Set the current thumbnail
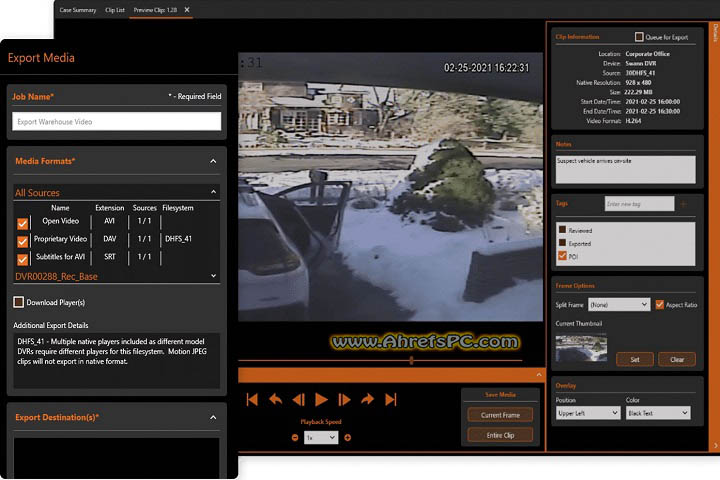Viewport: 720px width, 480px height. 635,359
